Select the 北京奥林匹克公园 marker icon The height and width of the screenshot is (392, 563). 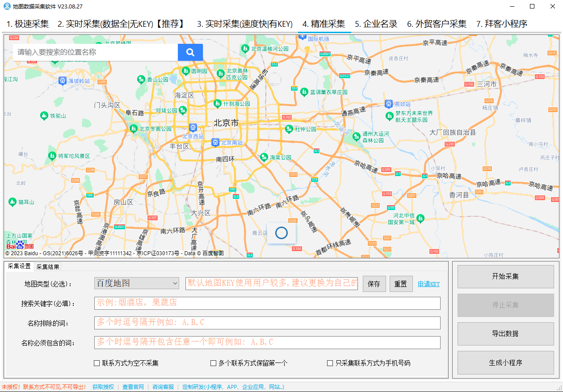[220, 73]
